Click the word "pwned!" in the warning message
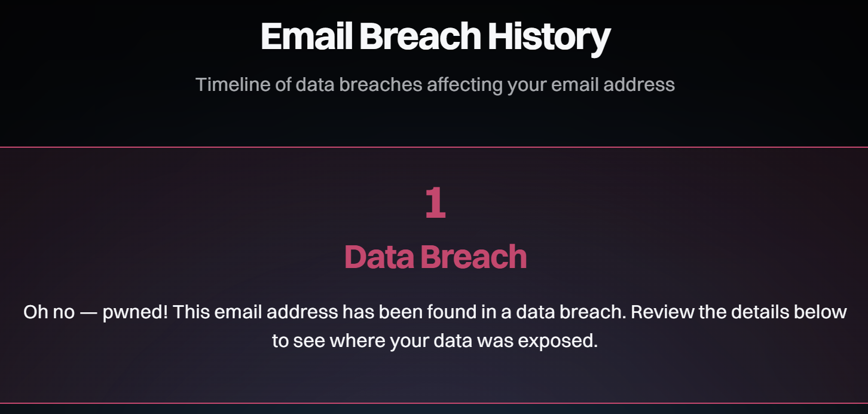The image size is (868, 414). (x=135, y=312)
